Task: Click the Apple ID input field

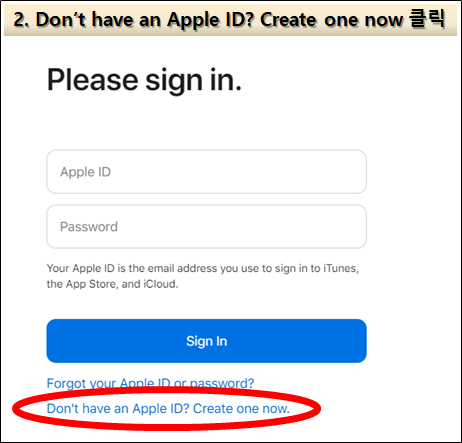Action: (x=206, y=172)
